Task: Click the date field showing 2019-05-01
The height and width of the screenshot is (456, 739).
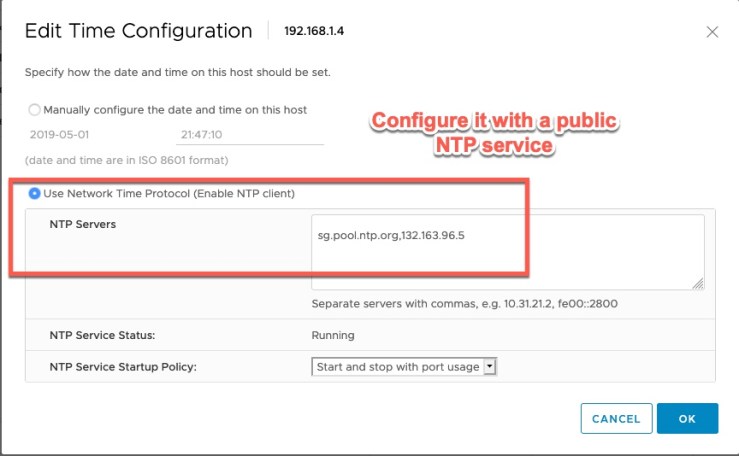Action: (90, 132)
